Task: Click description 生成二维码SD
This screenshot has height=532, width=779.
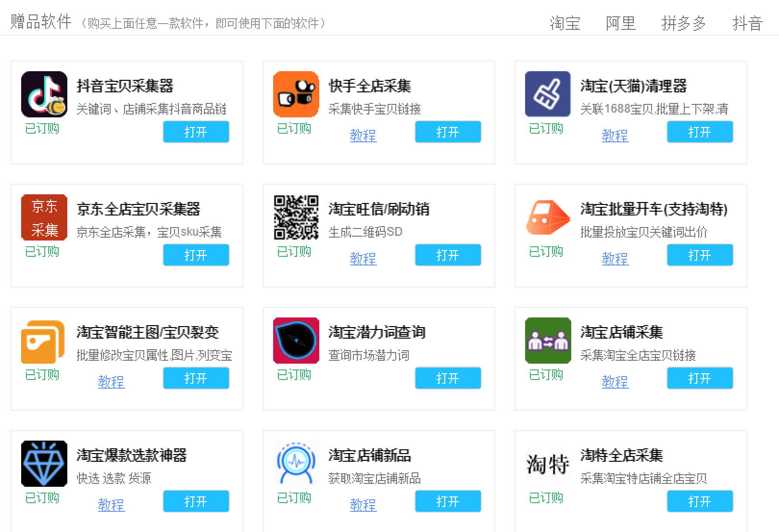Action: click(x=365, y=232)
